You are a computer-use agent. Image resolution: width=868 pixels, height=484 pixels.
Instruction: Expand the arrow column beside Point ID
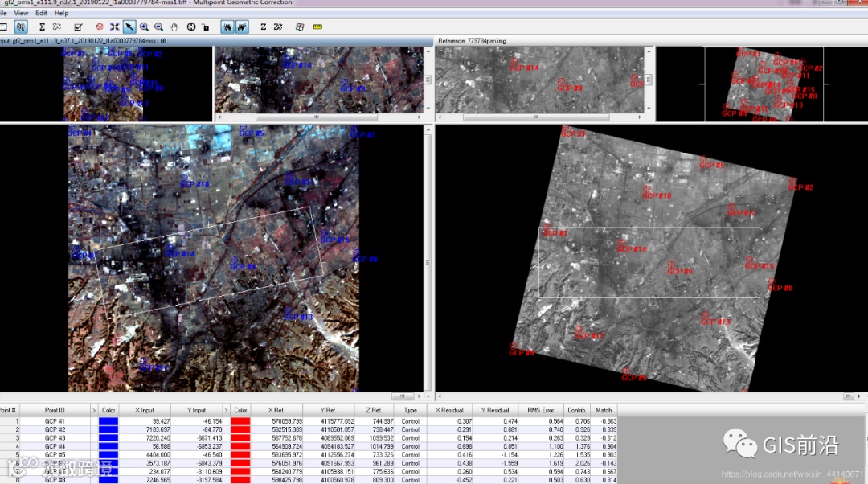click(x=94, y=410)
